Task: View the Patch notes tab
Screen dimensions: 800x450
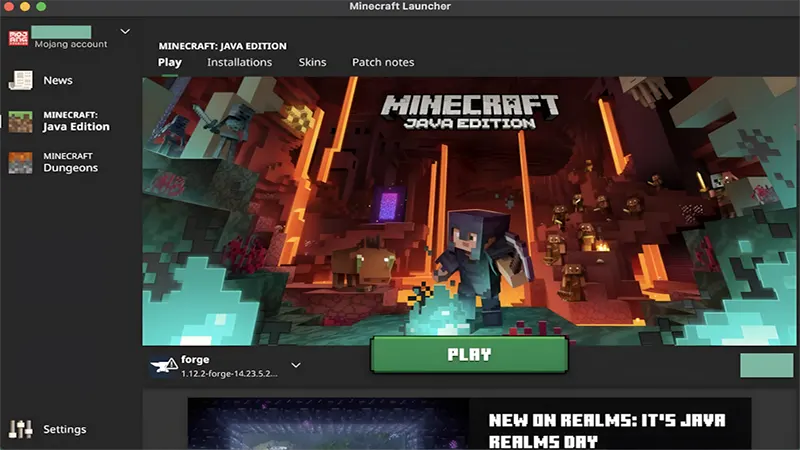Action: 383,62
